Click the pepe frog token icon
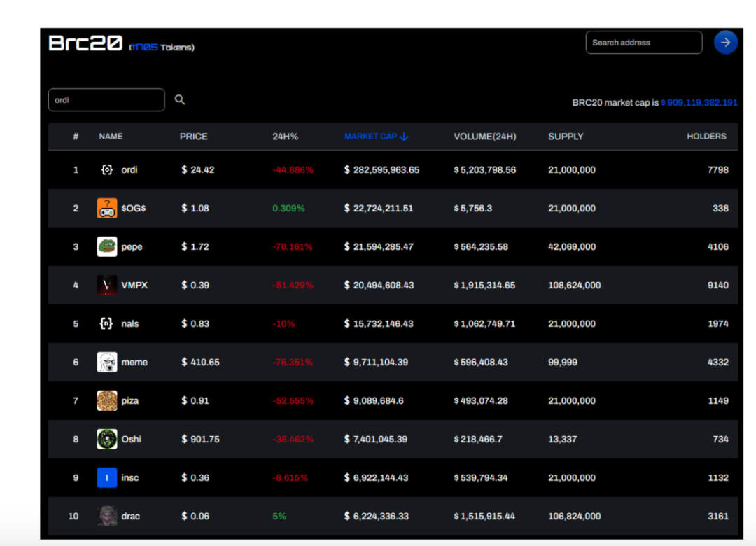 point(107,246)
